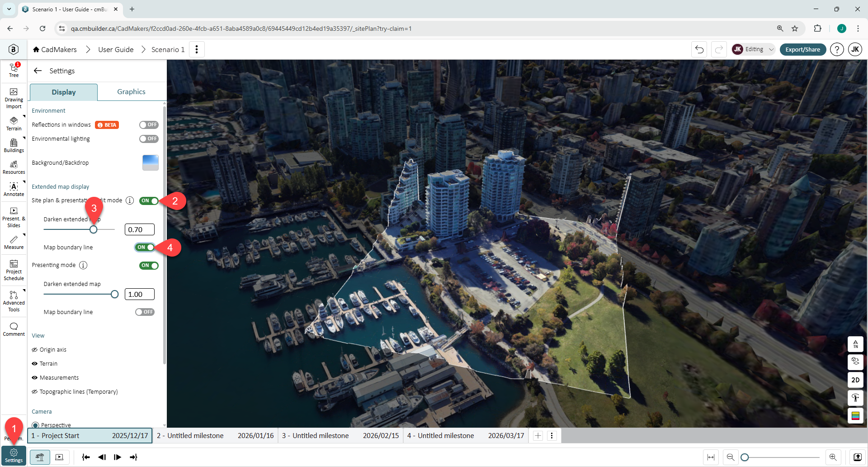
Task: Zoom in the timeline
Action: click(833, 457)
